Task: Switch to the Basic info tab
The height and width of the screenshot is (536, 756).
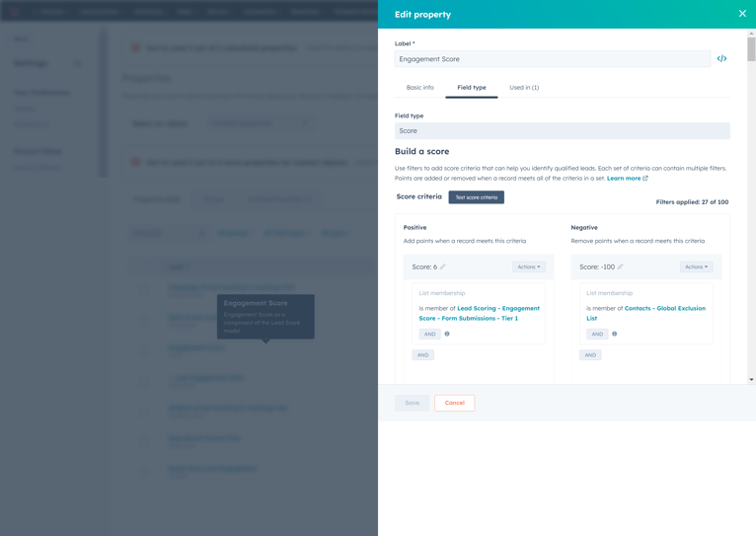Action: 420,87
